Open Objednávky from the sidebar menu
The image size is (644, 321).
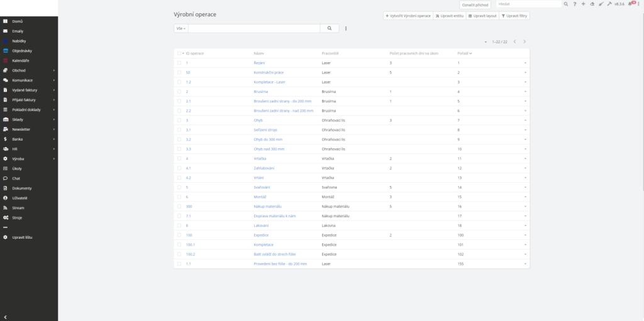(x=22, y=50)
